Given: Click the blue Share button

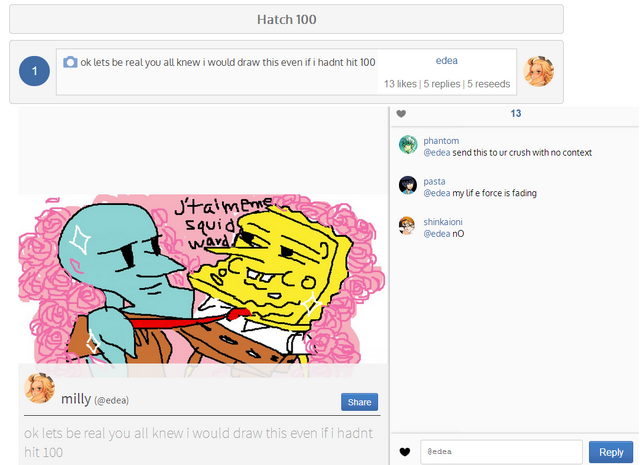Looking at the screenshot, I should pos(360,402).
